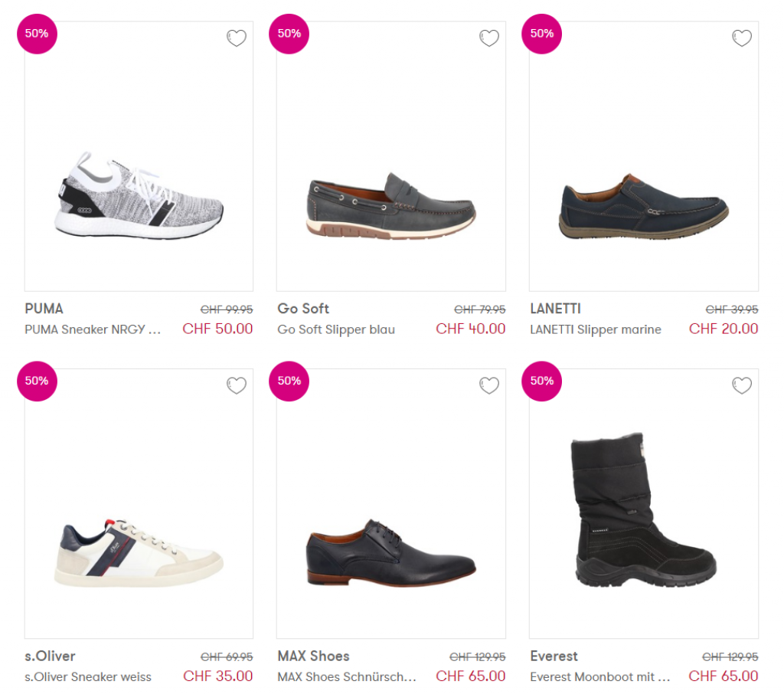Viewport: 784px width, 694px height.
Task: View the black Everest Moonboot image
Action: point(643,511)
